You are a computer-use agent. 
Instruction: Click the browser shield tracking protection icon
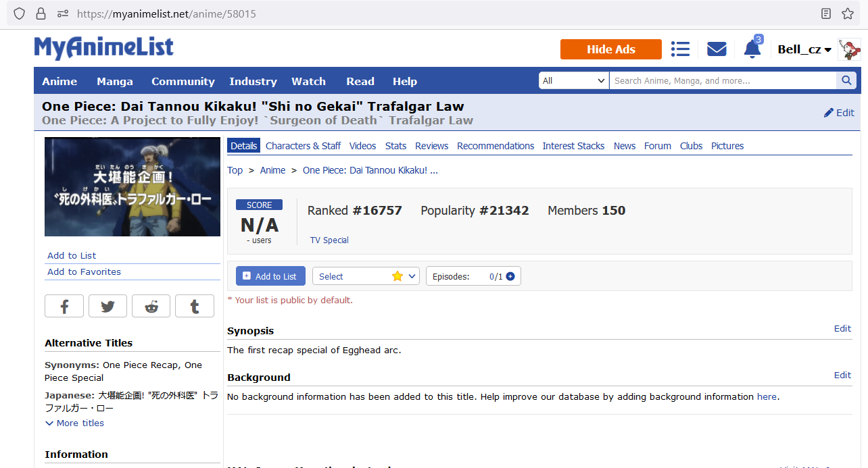click(x=19, y=14)
